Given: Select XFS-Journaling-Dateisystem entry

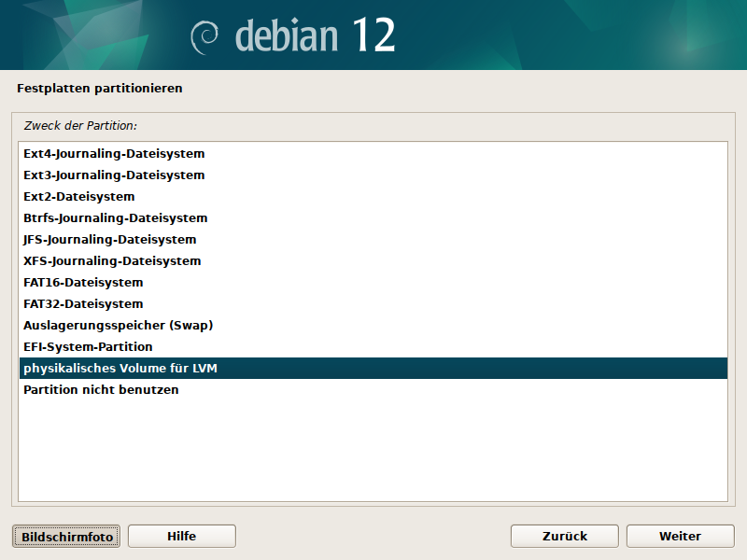Looking at the screenshot, I should 112,260.
